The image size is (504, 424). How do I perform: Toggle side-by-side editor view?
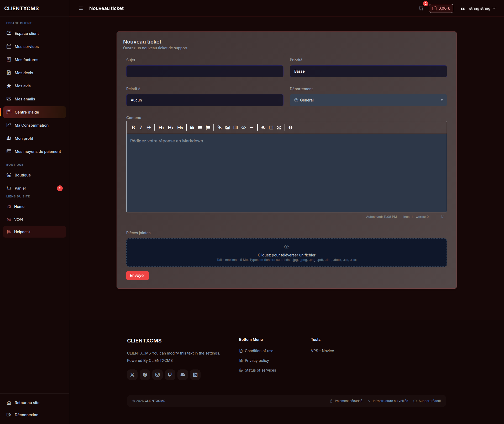[271, 128]
